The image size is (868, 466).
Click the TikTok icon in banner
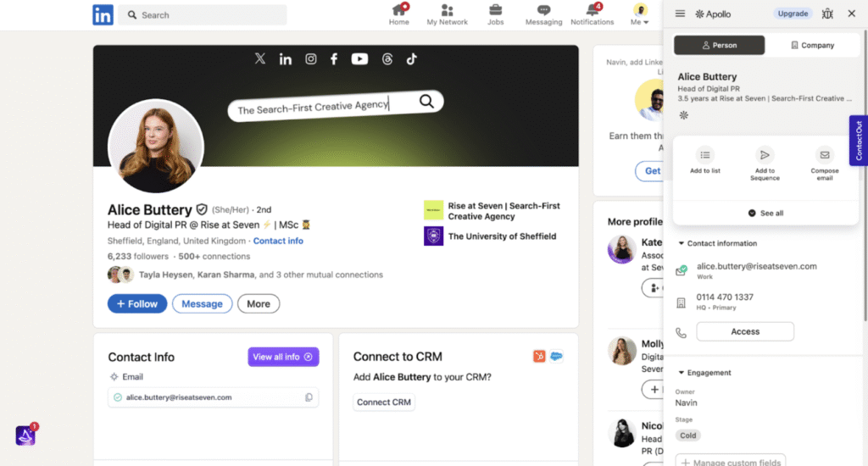(x=411, y=58)
